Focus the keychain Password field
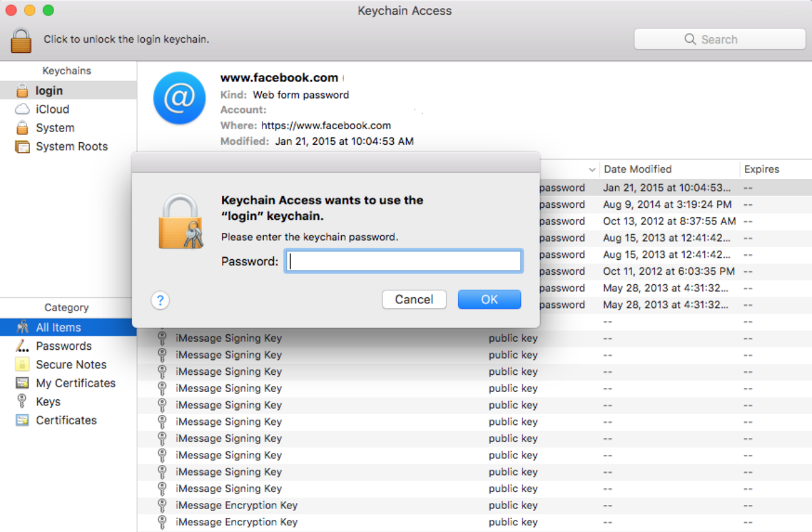Image resolution: width=812 pixels, height=532 pixels. (x=403, y=261)
